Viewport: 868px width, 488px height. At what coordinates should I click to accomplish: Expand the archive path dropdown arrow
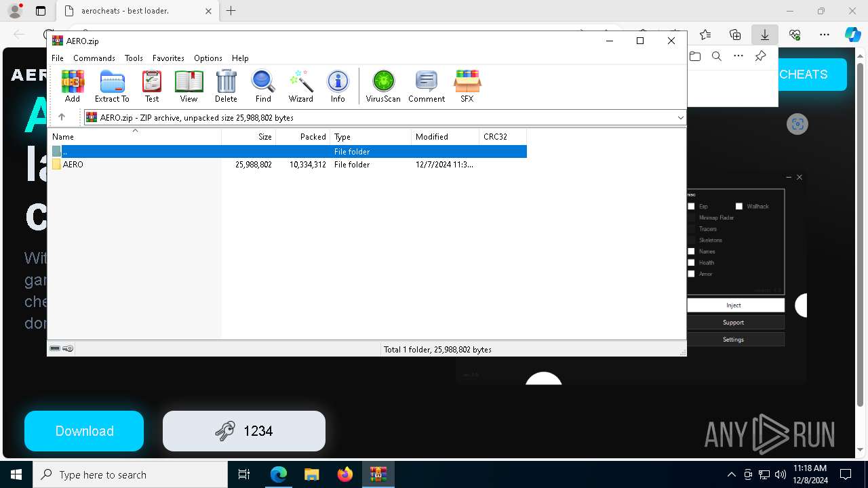tap(680, 117)
